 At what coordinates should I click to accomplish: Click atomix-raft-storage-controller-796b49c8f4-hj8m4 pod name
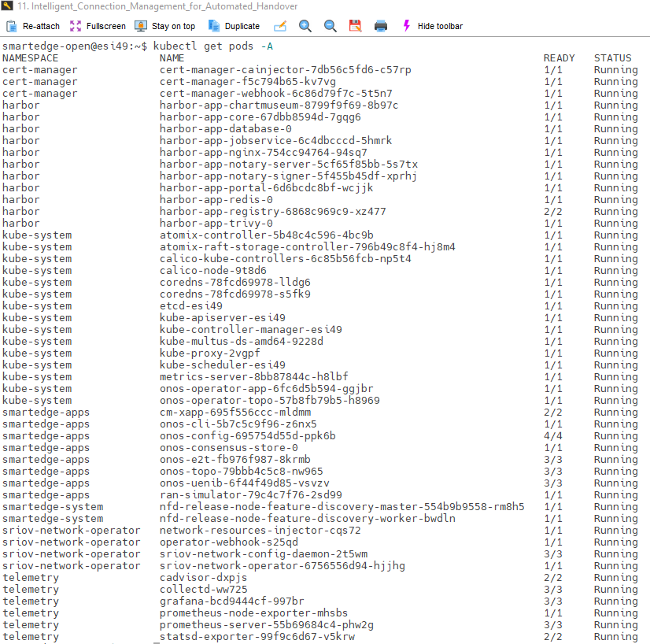[x=308, y=247]
